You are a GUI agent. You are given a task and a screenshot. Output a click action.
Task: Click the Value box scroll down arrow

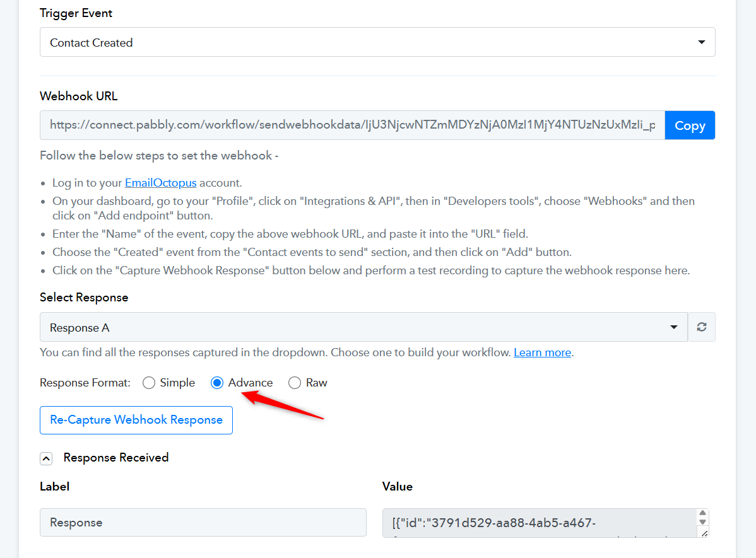[704, 523]
